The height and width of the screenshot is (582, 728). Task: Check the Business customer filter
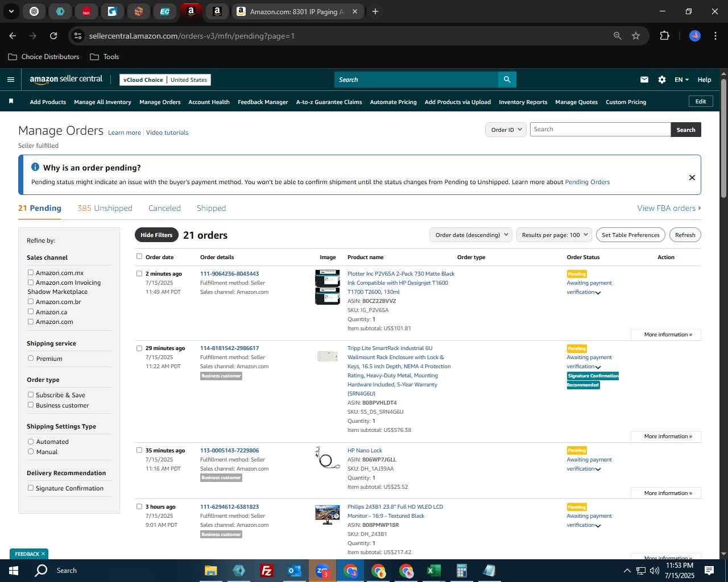click(x=31, y=405)
